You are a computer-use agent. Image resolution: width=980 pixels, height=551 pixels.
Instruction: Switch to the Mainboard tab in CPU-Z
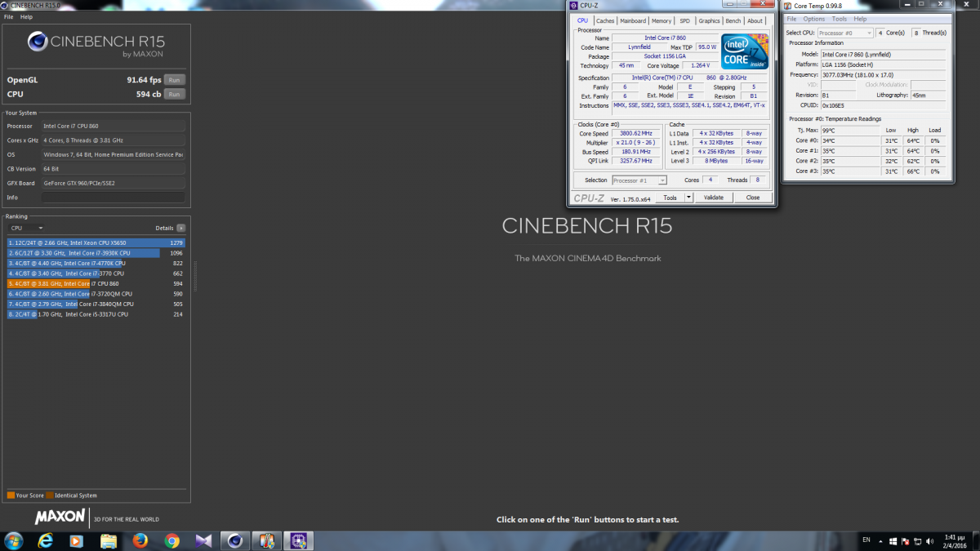point(633,21)
